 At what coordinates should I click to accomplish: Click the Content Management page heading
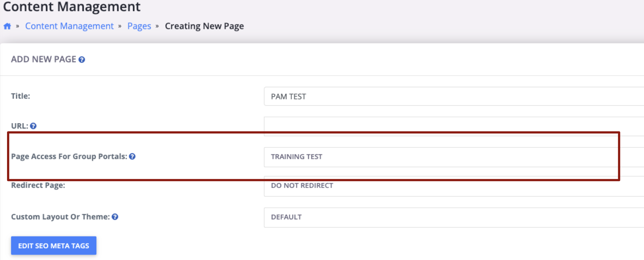[72, 6]
